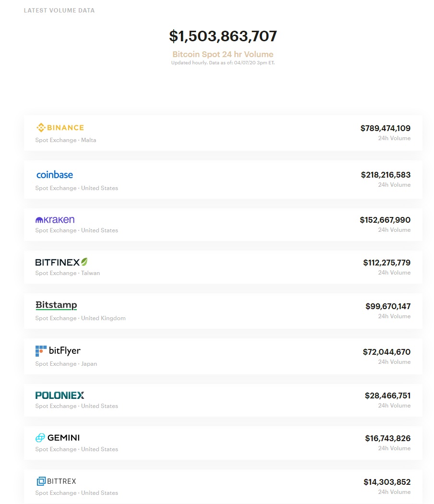The width and height of the screenshot is (434, 504).
Task: Select the Bitcoin Spot 24 hr Volume label
Action: click(x=222, y=54)
